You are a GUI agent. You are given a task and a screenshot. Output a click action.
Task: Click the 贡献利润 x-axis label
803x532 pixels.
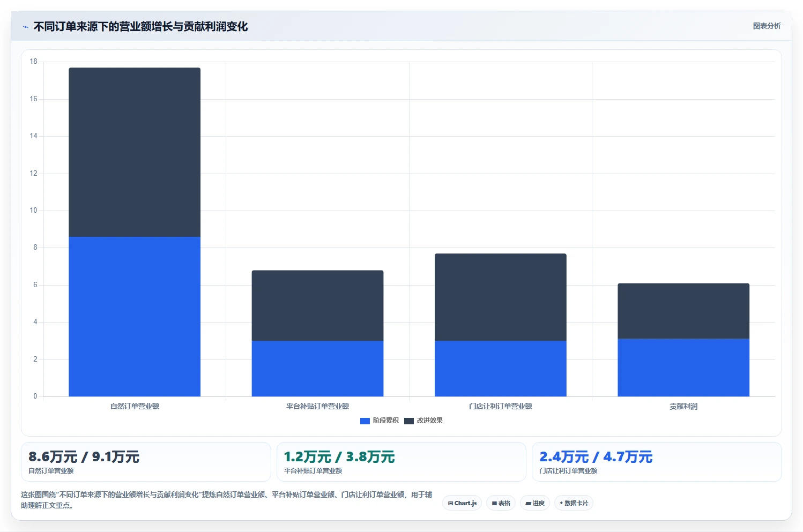(x=683, y=406)
